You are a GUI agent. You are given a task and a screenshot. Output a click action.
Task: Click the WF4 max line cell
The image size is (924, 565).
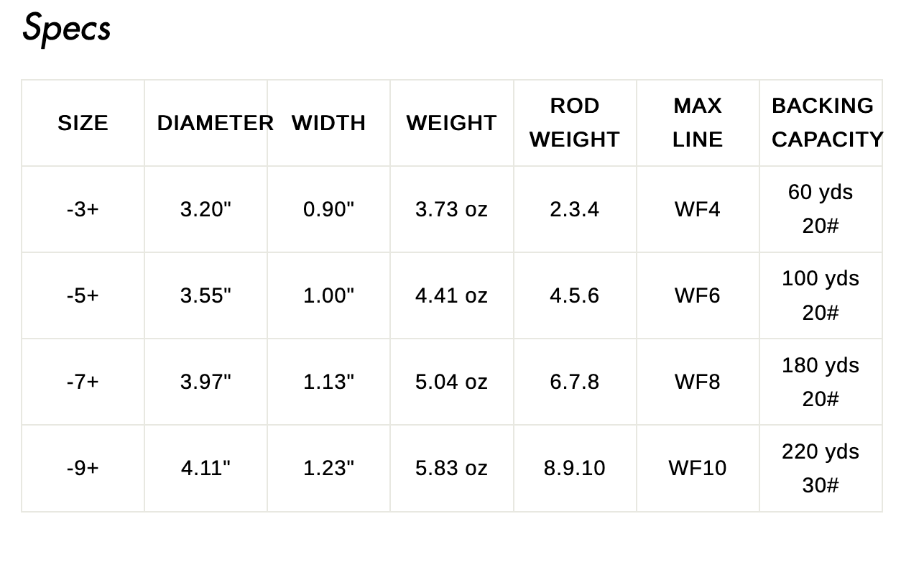[x=698, y=209]
